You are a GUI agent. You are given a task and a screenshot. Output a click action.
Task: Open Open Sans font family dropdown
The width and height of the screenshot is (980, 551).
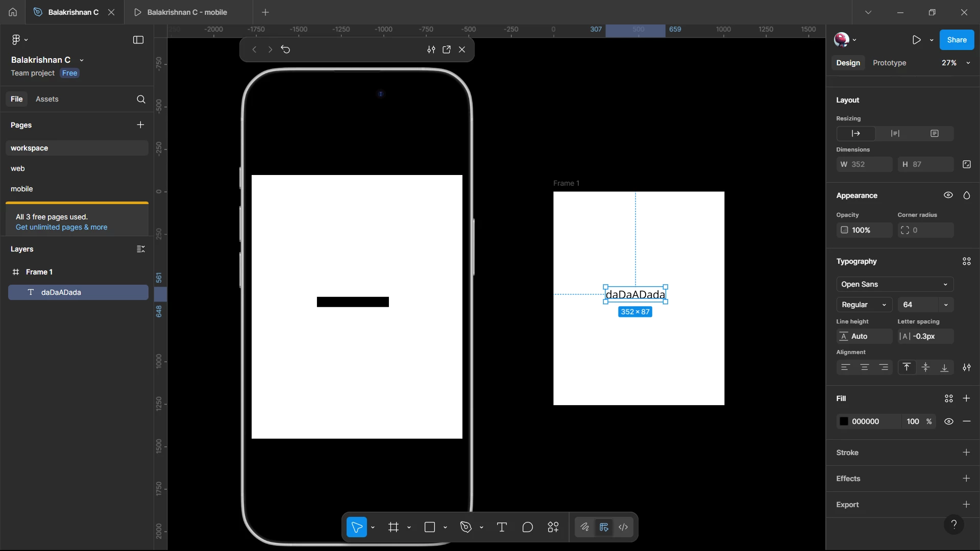(894, 284)
